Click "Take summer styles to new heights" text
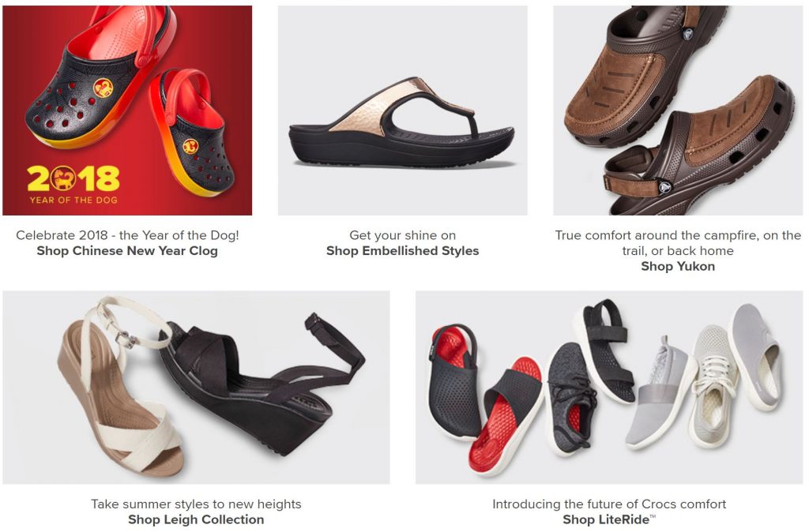Image resolution: width=809 pixels, height=532 pixels. (x=196, y=504)
